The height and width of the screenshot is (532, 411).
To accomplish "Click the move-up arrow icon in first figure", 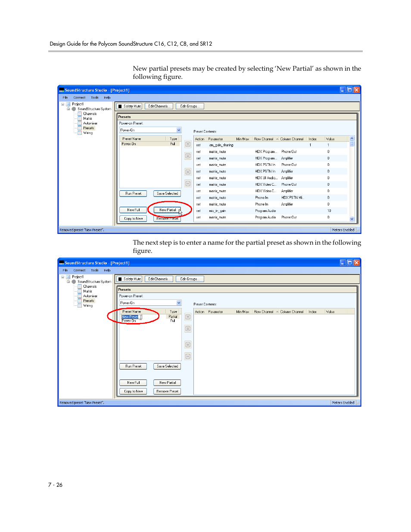I will click(x=188, y=144).
